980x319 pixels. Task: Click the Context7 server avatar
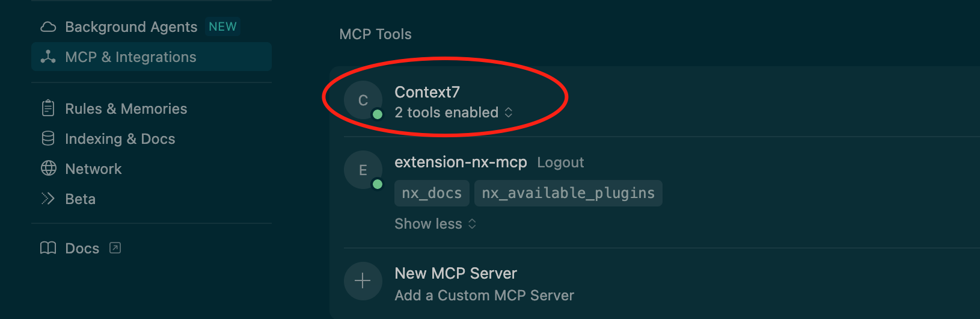[363, 100]
